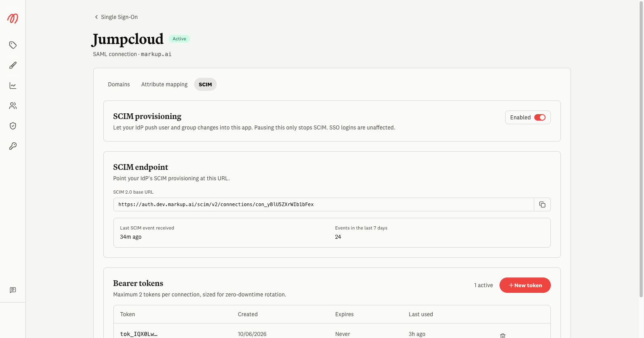
Task: Toggle SCIM provisioning Enabled switch
Action: (x=540, y=117)
